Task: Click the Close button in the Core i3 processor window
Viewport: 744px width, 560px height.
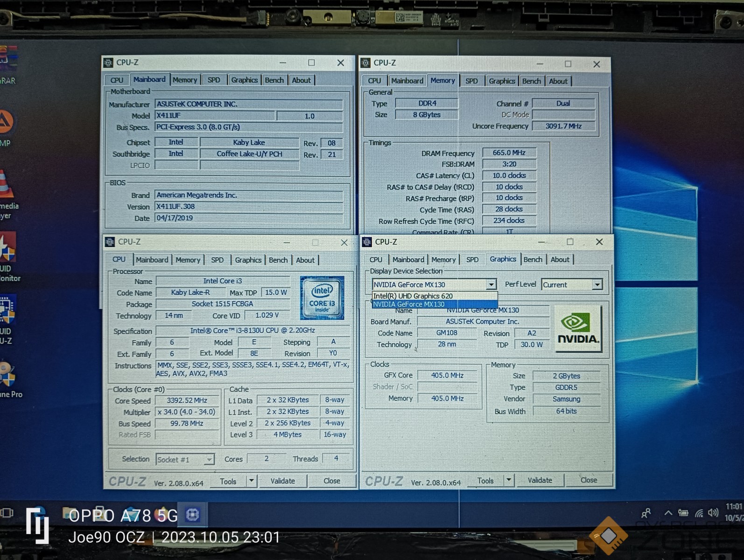Action: 332,481
